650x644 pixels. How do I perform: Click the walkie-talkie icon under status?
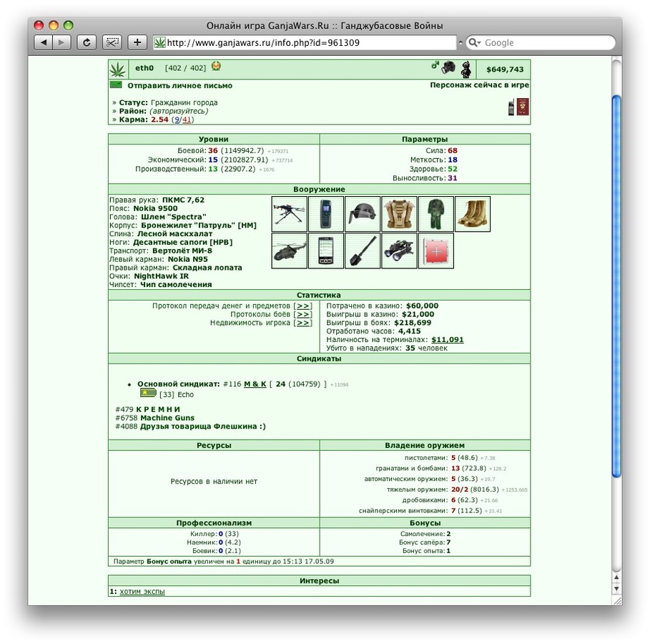(511, 107)
